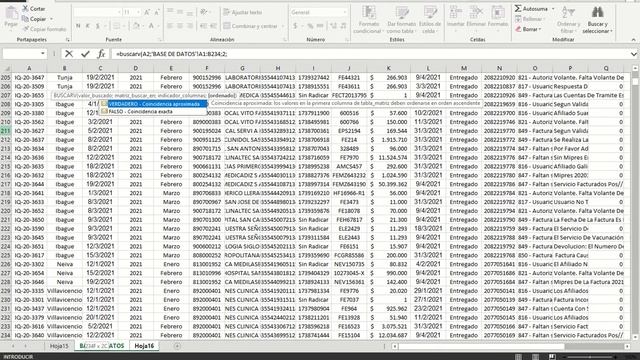The image size is (640, 360).
Task: Click the formula bar text
Action: coord(171,54)
